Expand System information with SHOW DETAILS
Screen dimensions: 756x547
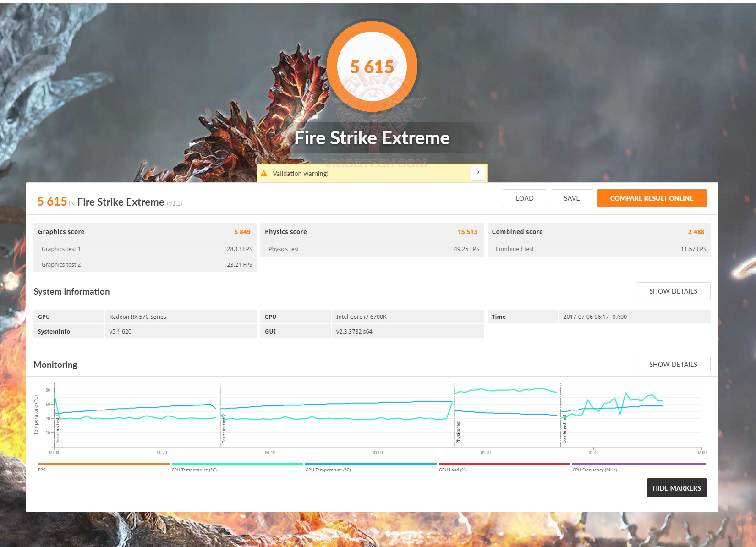(673, 291)
